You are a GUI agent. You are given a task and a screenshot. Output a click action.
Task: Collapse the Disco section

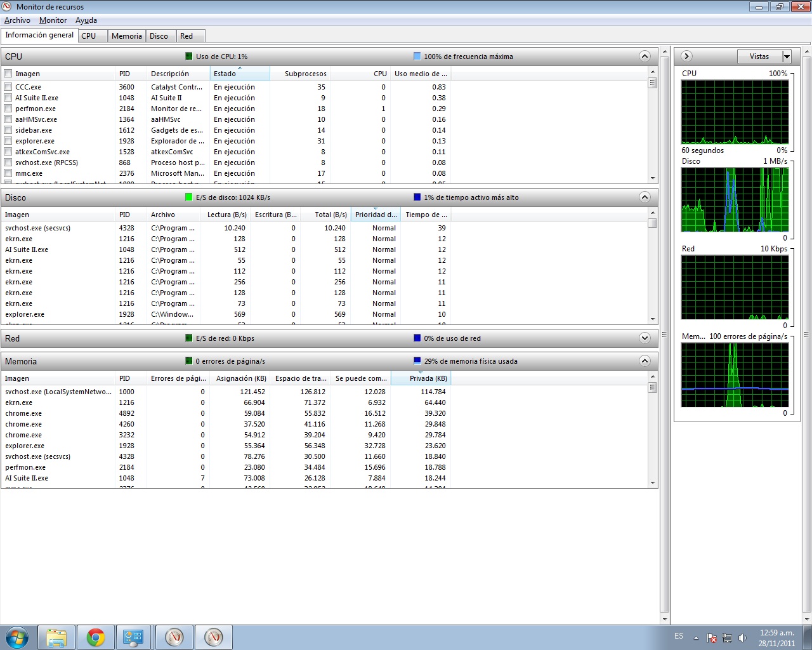645,197
